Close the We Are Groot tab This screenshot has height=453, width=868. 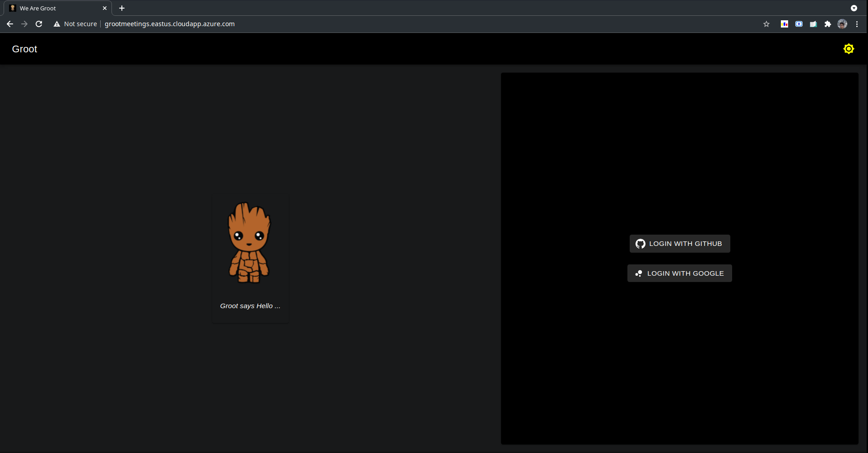pos(105,8)
